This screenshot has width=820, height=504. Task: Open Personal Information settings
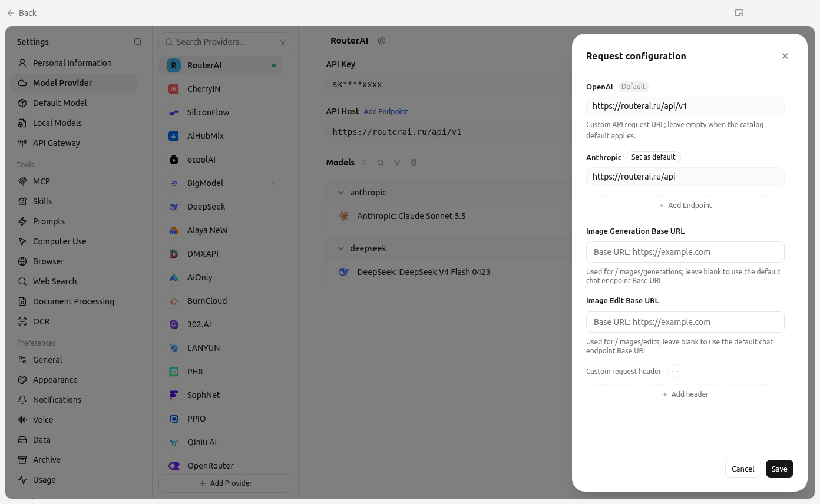coord(74,63)
